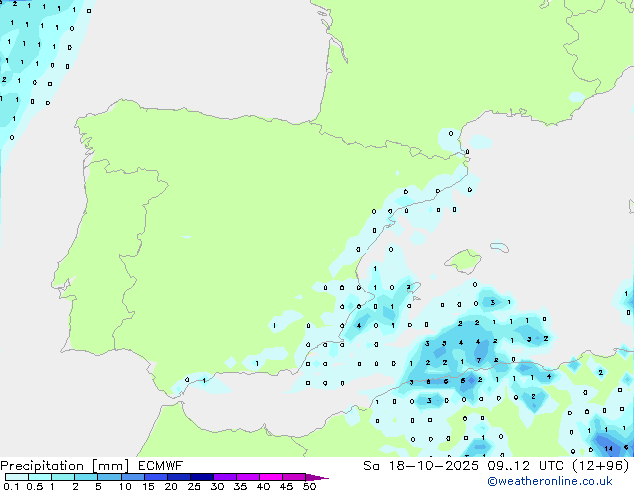Select the 30–35 mm purple legend box
The width and height of the screenshot is (634, 490).
coord(225,477)
